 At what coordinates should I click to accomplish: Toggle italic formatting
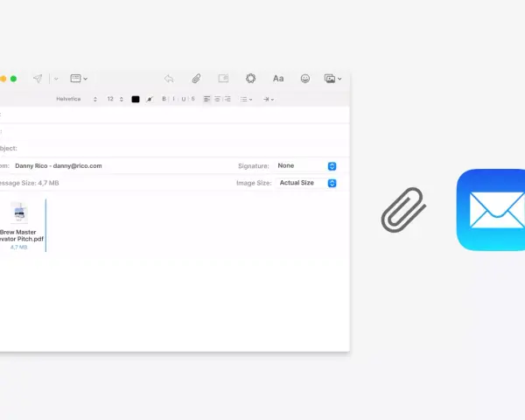(x=173, y=99)
